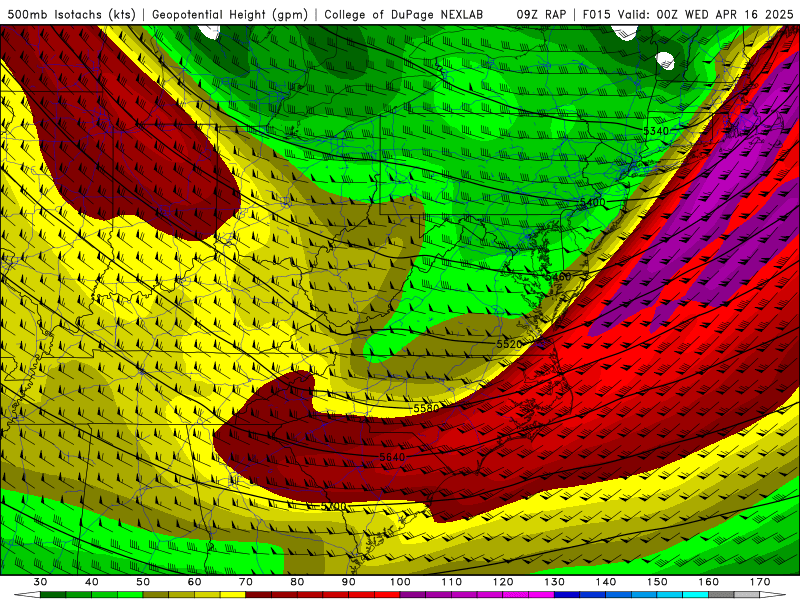Click the 5340 height contour label
The width and height of the screenshot is (800, 600).
tap(656, 131)
